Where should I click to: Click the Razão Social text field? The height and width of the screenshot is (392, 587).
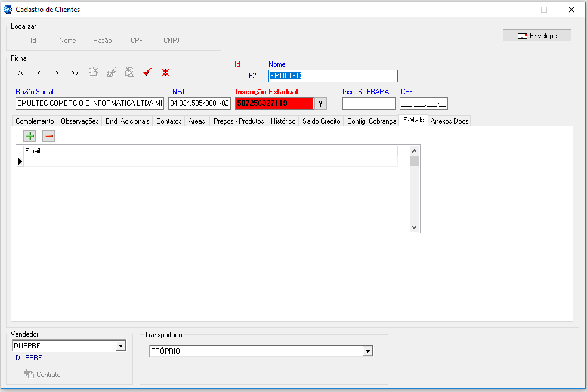click(x=89, y=103)
